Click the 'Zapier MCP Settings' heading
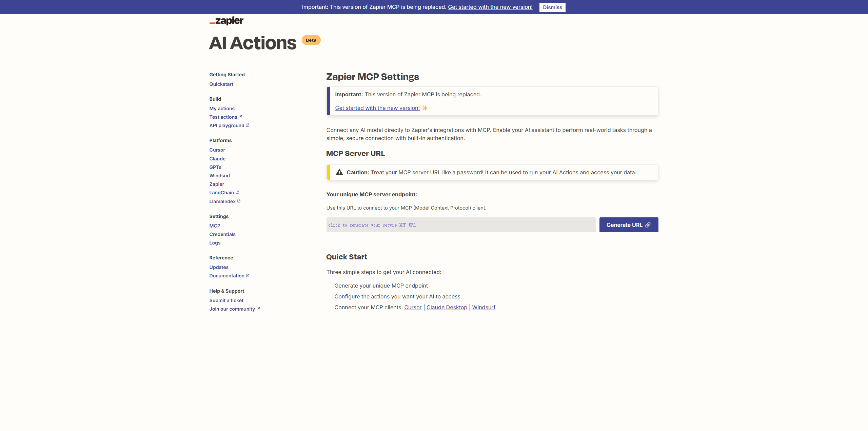 [x=372, y=77]
